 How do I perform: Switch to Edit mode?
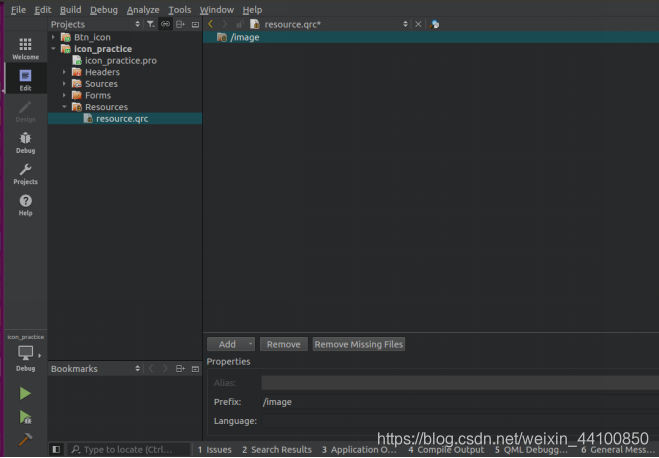point(25,80)
